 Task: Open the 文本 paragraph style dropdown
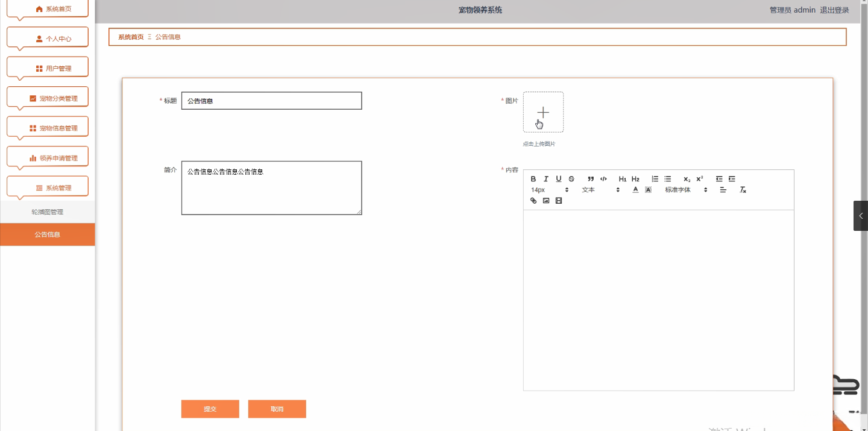600,190
